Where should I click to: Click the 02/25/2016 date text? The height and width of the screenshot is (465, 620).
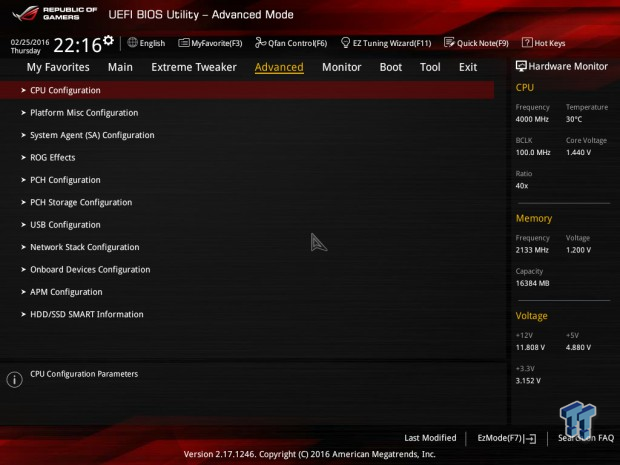[x=30, y=42]
